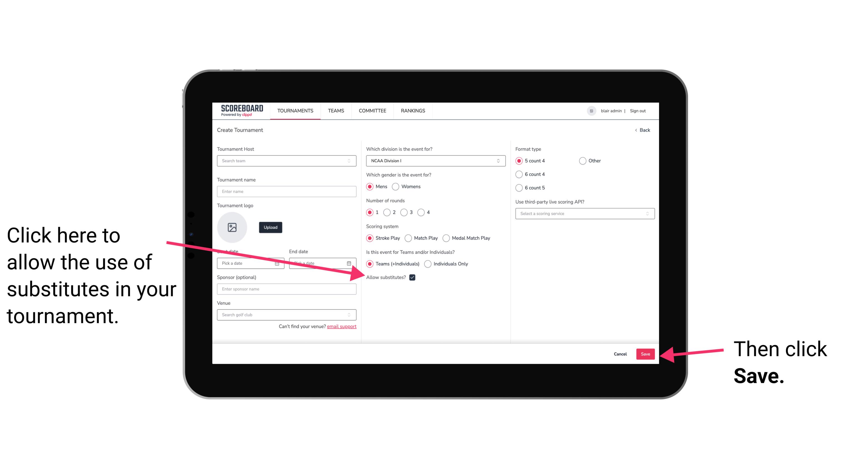This screenshot has width=868, height=467.
Task: Click the Start date calendar icon
Action: 278,263
